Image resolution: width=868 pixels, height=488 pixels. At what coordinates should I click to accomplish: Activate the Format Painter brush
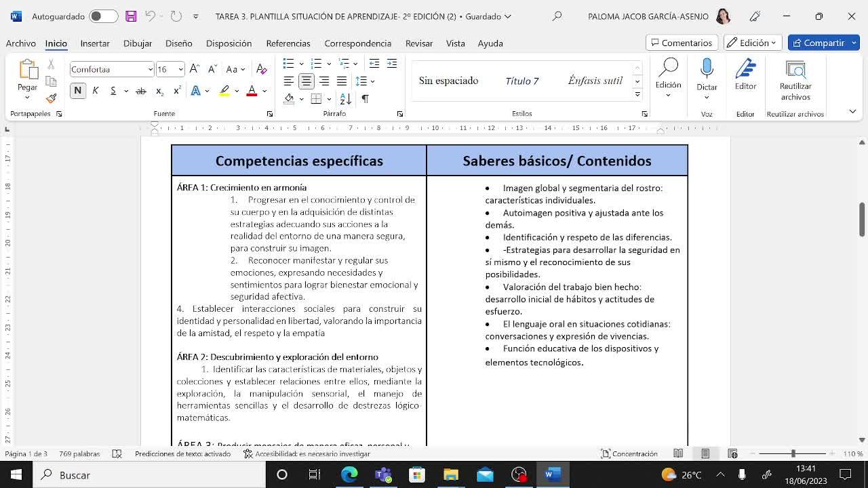[x=51, y=98]
